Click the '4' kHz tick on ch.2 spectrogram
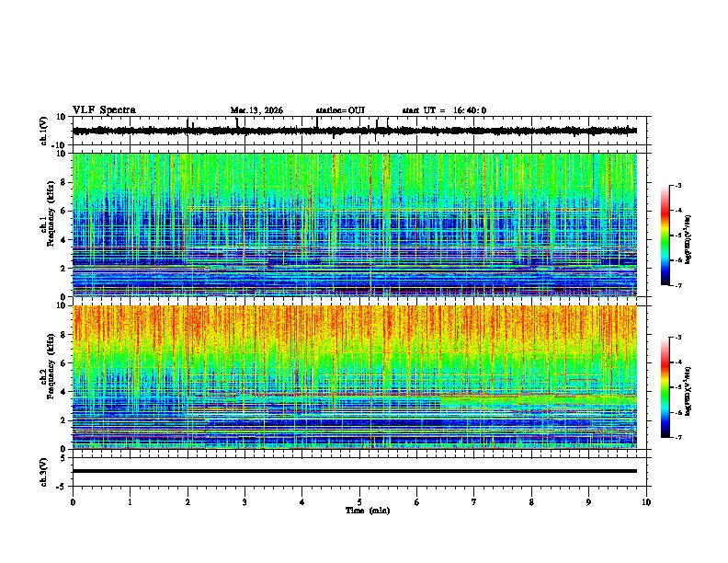 64,392
